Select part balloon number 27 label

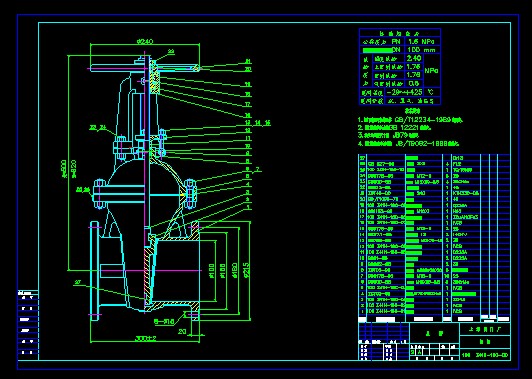pos(78,282)
